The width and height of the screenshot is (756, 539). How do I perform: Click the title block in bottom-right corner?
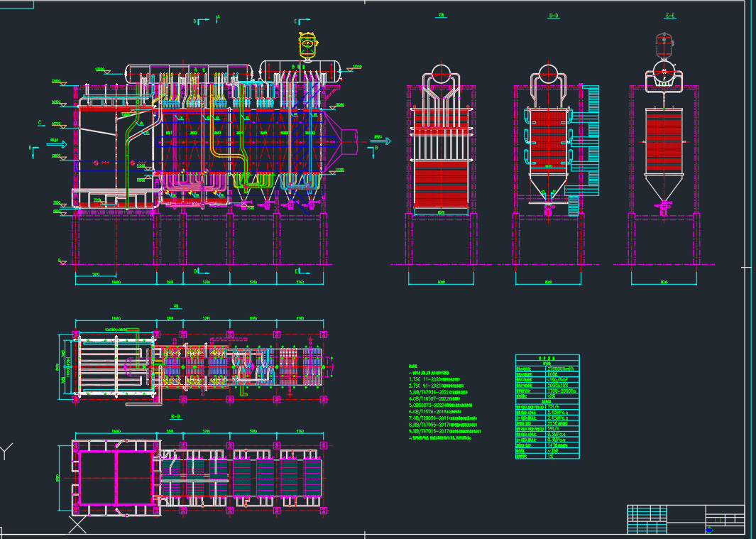(686, 518)
